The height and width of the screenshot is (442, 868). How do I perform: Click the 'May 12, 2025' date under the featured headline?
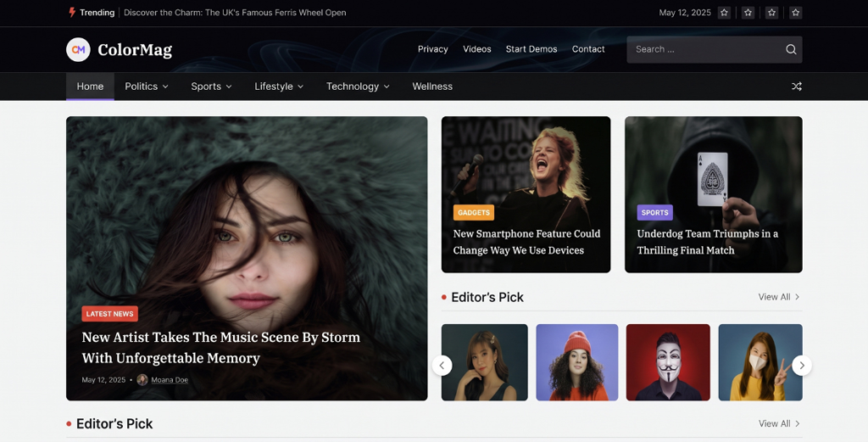tap(103, 380)
